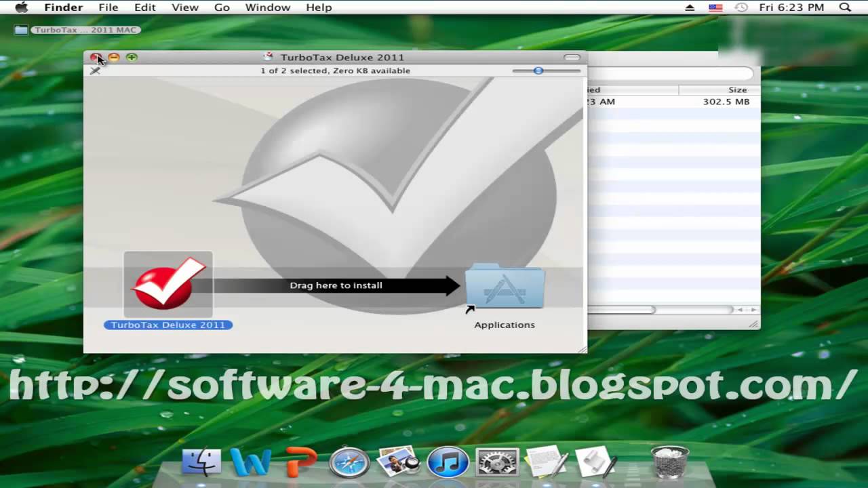Toggle the toolbar pill button in TurboTax window
Image resolution: width=868 pixels, height=488 pixels.
click(572, 58)
